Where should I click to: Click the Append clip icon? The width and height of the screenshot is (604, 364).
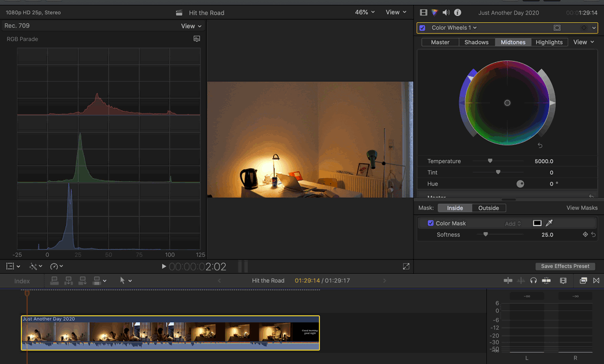tap(82, 280)
